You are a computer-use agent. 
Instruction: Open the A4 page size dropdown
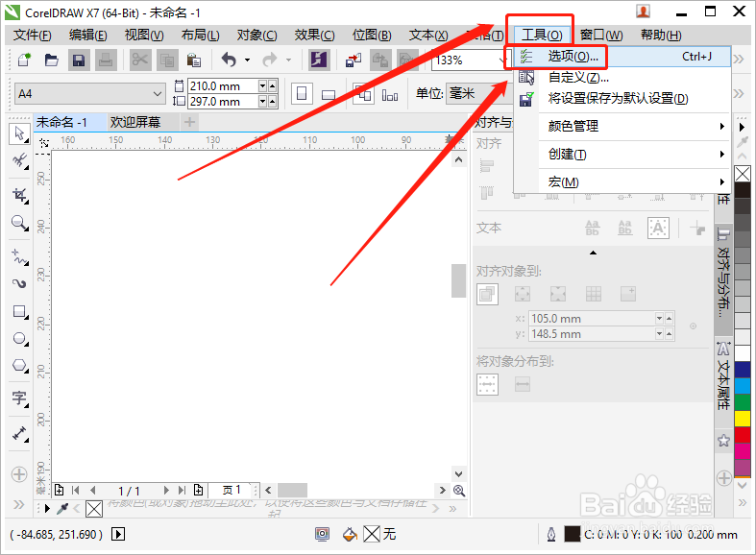coord(158,93)
